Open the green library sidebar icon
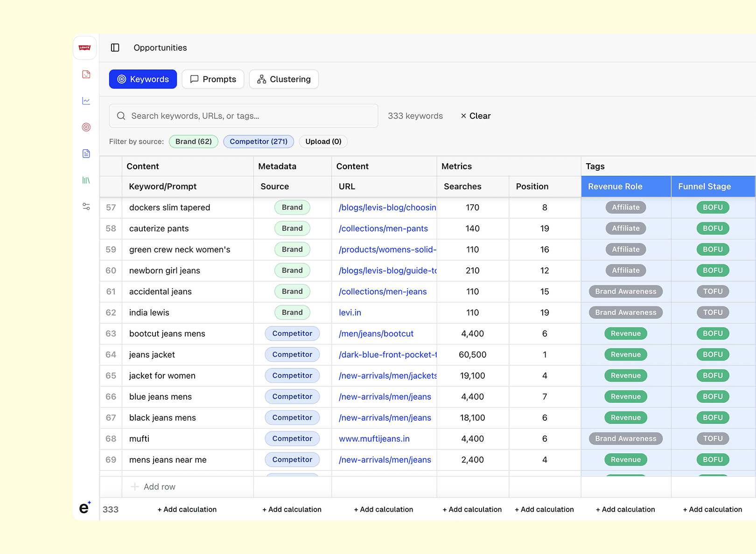Viewport: 756px width, 554px height. coord(86,180)
